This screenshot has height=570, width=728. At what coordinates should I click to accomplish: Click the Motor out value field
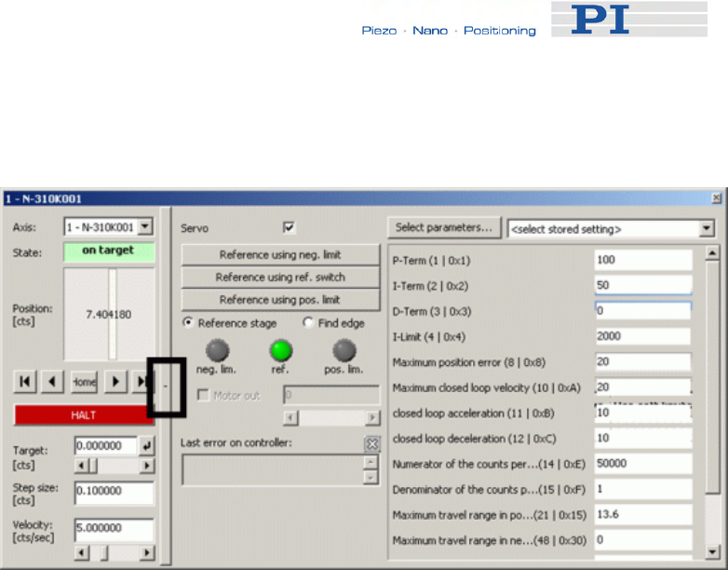click(331, 395)
